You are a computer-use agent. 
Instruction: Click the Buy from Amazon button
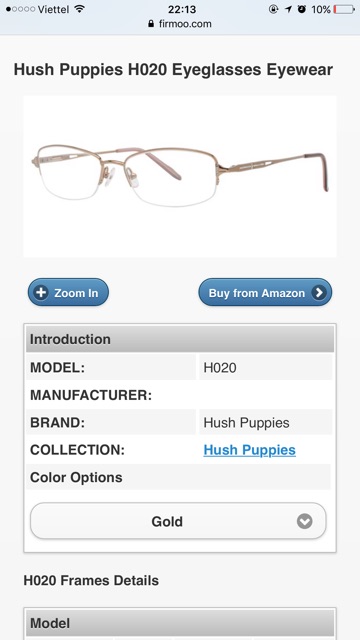pos(265,292)
